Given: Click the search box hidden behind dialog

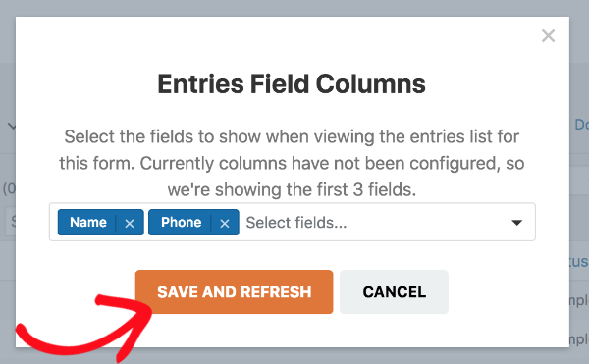Looking at the screenshot, I should tap(10, 221).
